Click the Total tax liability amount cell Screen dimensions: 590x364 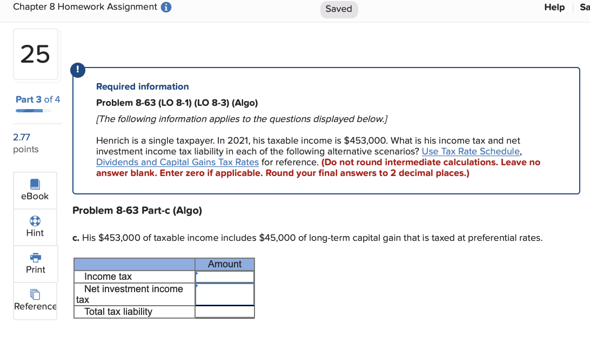225,311
